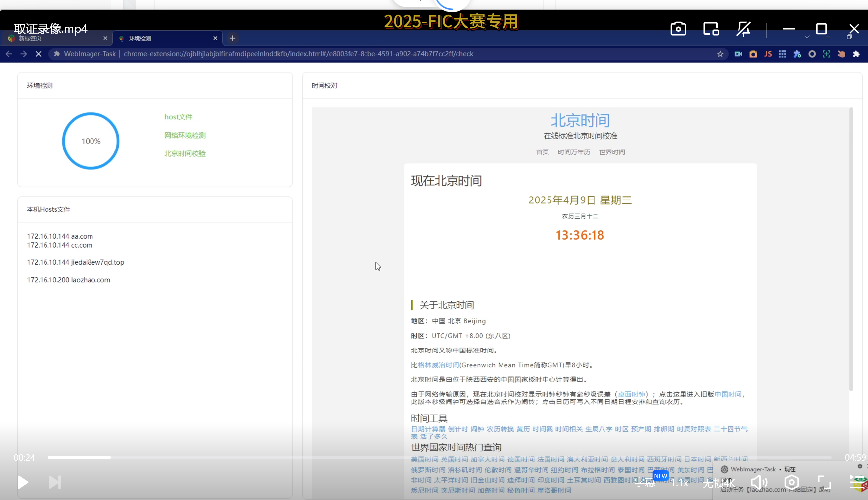Click the gray ring extension icon
Viewport: 868px width, 500px height.
coord(812,54)
